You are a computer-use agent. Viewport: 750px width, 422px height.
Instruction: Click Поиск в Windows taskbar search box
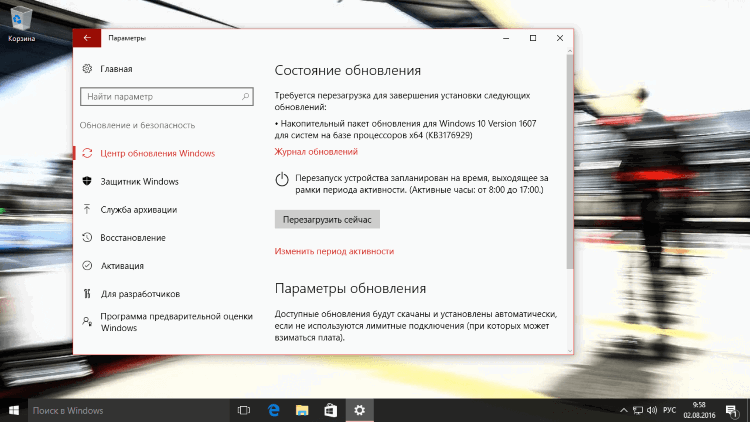pyautogui.click(x=129, y=411)
